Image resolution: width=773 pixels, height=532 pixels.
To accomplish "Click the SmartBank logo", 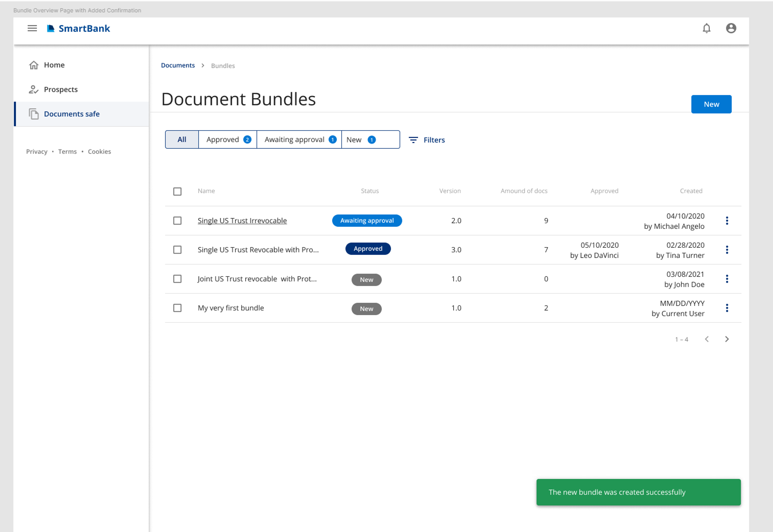I will pyautogui.click(x=78, y=29).
